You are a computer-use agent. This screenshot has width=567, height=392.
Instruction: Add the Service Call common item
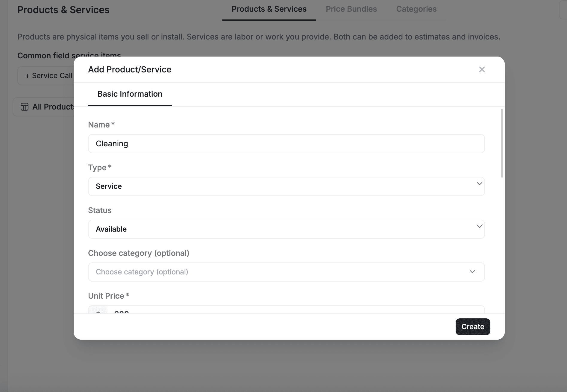coord(48,76)
